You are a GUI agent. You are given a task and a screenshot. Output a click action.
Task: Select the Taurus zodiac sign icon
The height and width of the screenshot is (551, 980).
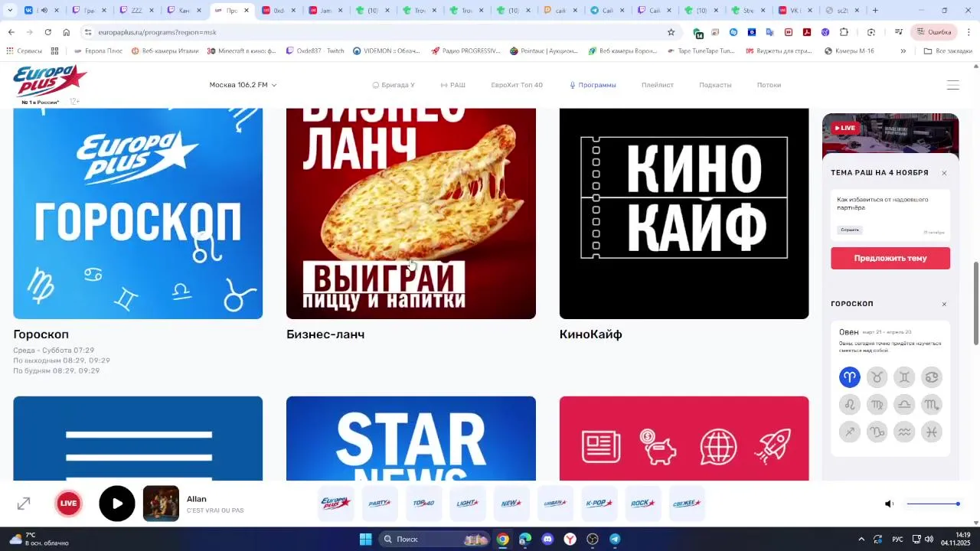877,377
